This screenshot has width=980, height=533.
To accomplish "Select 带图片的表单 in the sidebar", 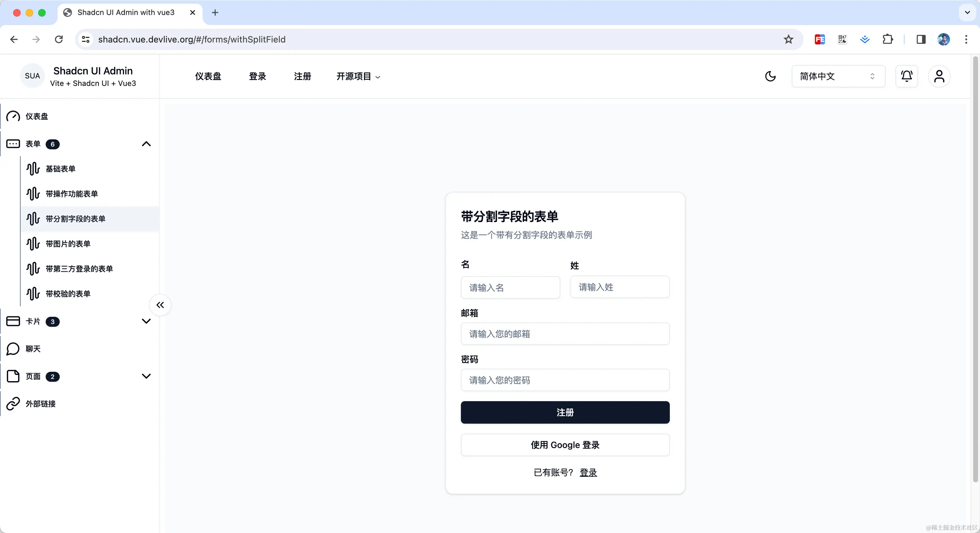I will (x=68, y=244).
